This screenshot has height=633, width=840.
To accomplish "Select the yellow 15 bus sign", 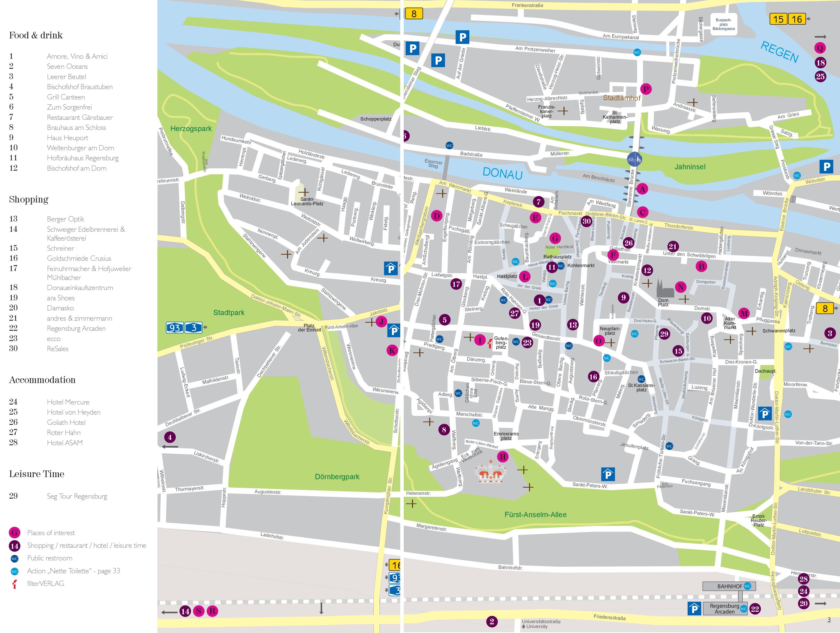I will (778, 19).
